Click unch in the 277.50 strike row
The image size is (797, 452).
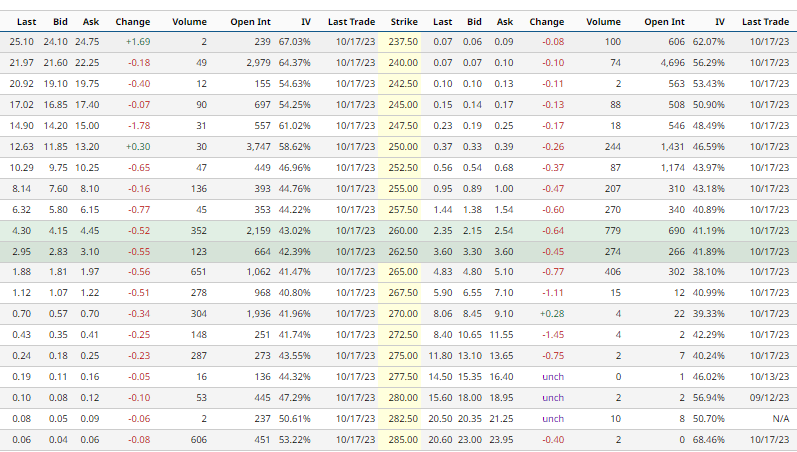click(x=553, y=377)
